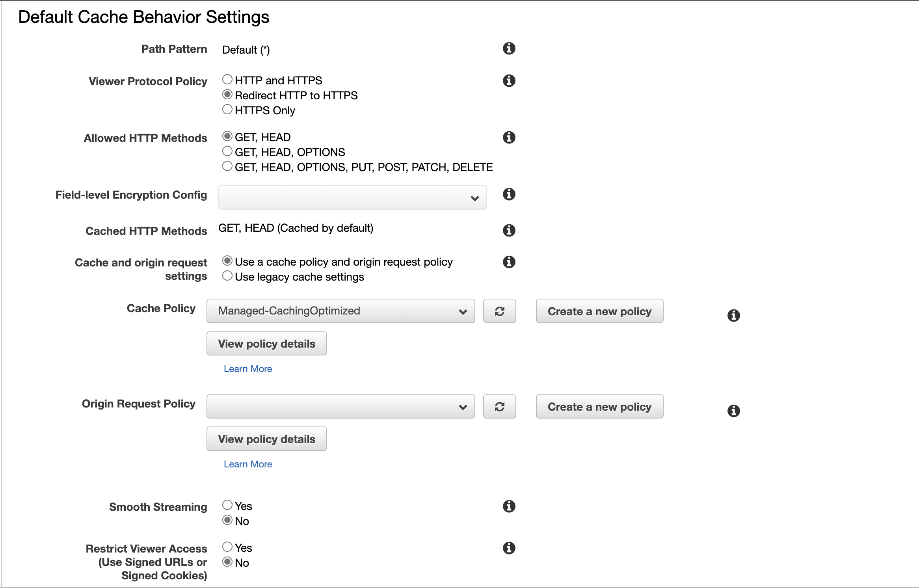Click Create a new policy for Origin Request Policy
Image resolution: width=919 pixels, height=588 pixels.
pyautogui.click(x=599, y=407)
